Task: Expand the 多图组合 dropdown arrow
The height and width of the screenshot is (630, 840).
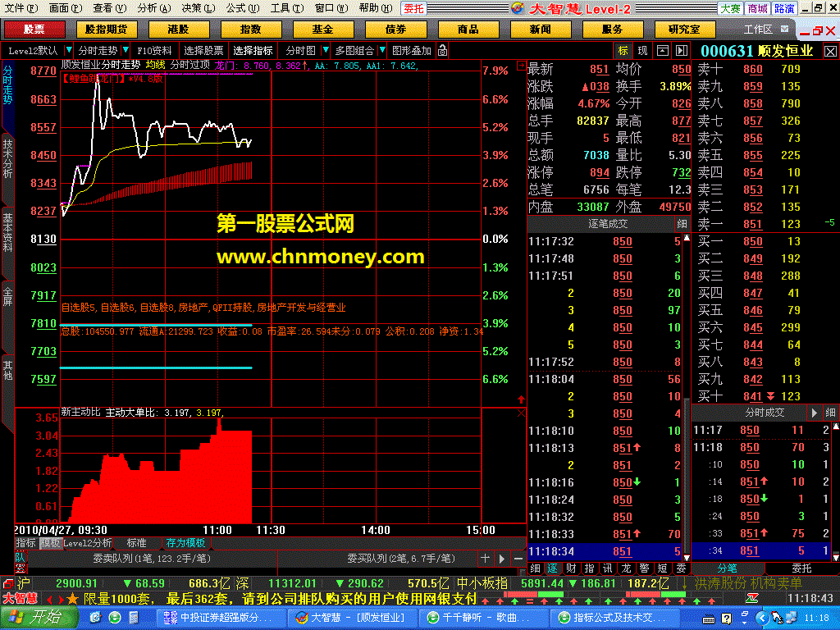Action: 382,50
